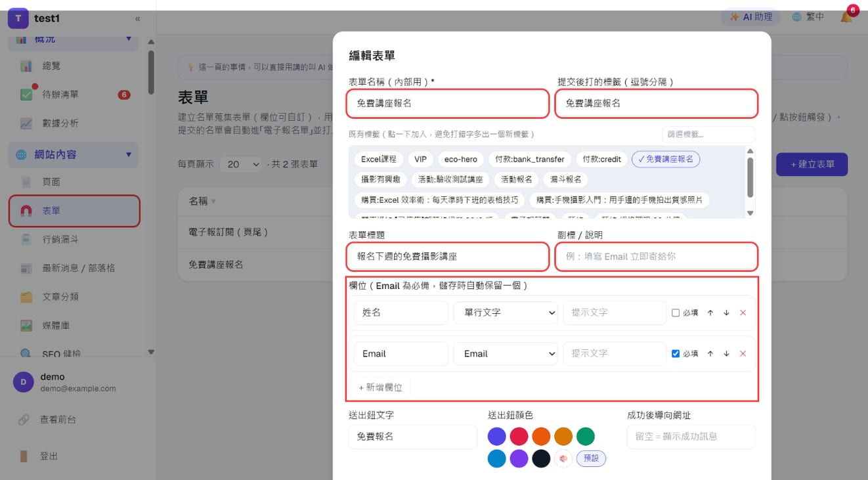Click the 行銷漏斗 funnel icon

click(x=26, y=240)
